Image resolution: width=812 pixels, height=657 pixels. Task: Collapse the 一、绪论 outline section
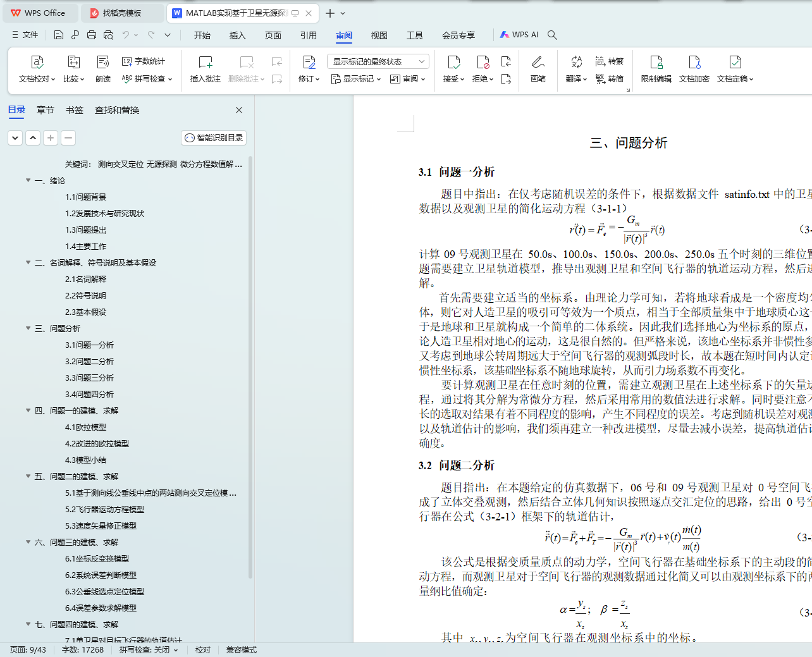(x=28, y=181)
